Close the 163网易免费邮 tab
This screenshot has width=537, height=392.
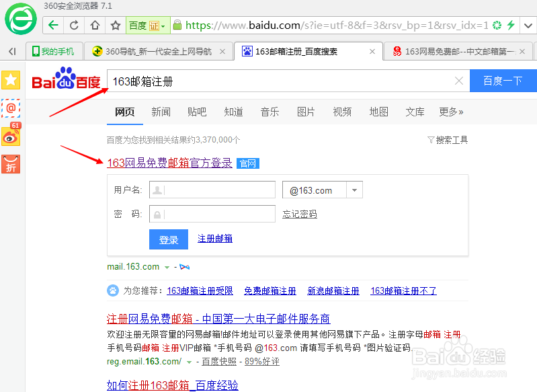(522, 51)
